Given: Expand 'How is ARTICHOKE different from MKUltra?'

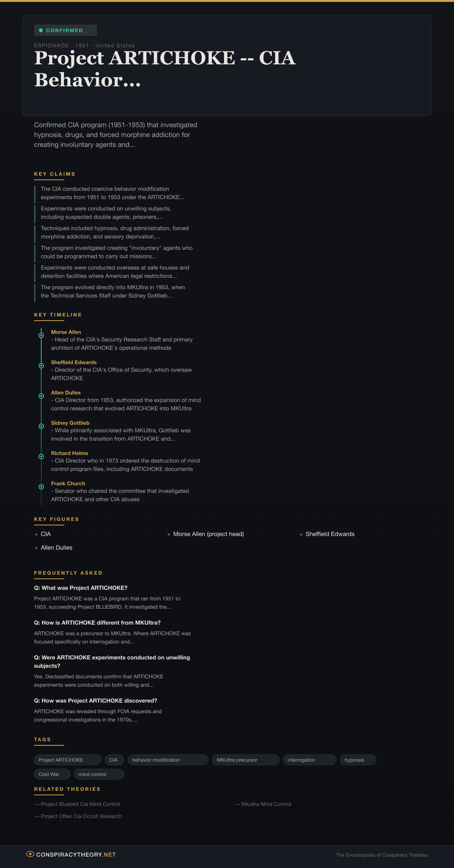Looking at the screenshot, I should coord(97,623).
